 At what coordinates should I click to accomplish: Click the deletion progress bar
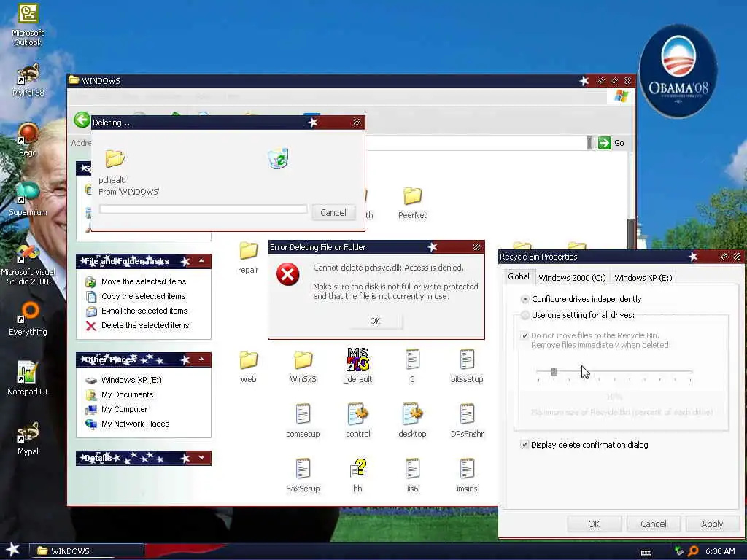(204, 209)
